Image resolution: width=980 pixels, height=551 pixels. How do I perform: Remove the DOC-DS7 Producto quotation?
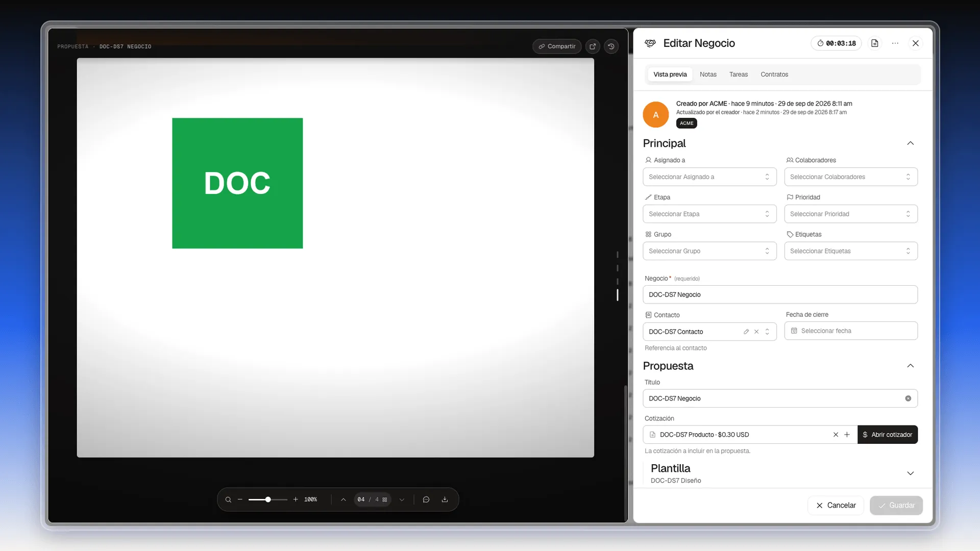click(836, 435)
